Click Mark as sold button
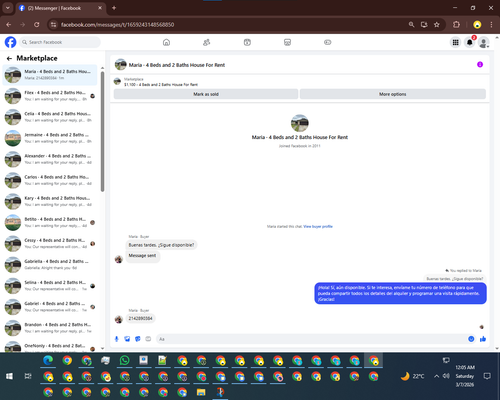 point(206,94)
